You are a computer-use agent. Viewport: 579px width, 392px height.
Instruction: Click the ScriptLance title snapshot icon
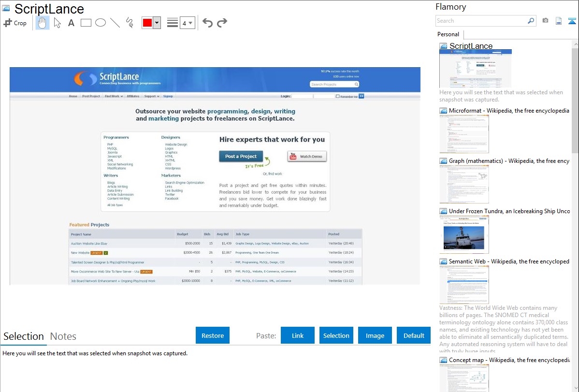tap(6, 8)
